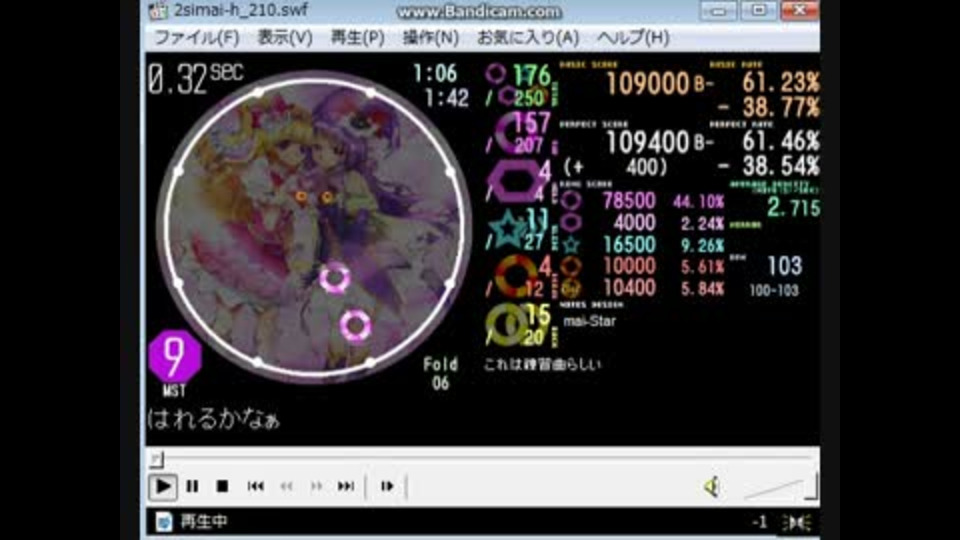The height and width of the screenshot is (540, 960).
Task: Minimize the player window
Action: (719, 10)
